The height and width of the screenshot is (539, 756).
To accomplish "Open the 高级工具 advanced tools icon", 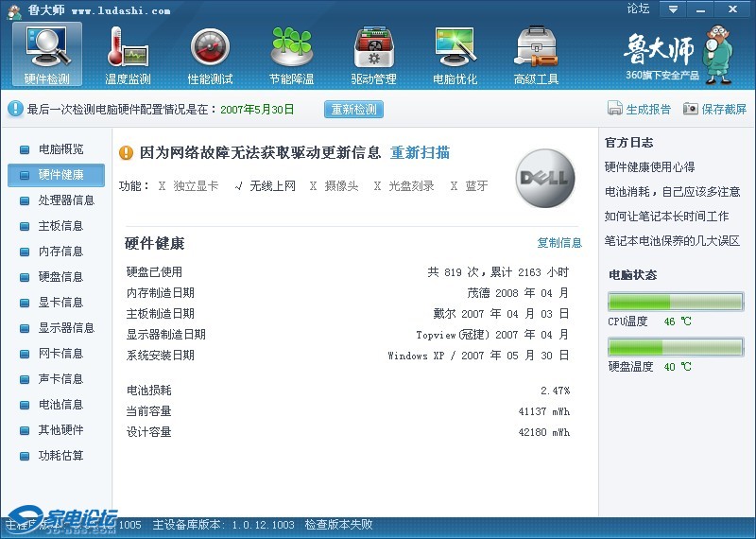I will coord(536,55).
